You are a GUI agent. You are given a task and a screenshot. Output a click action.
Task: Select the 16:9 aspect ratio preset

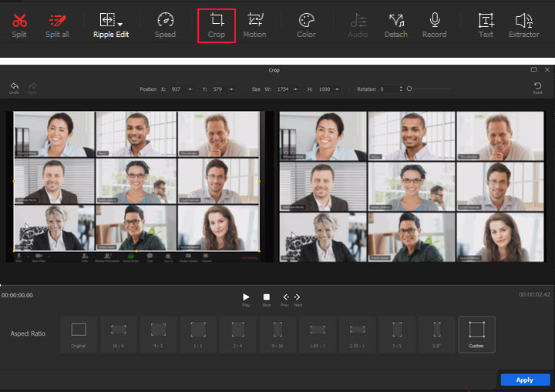[x=118, y=333]
